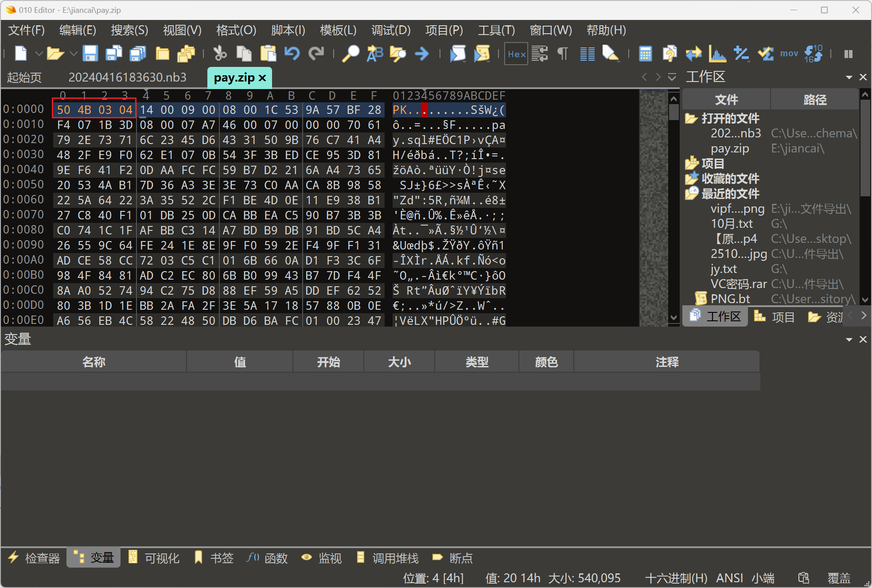Click the Hex Operations plus-minus icon
The height and width of the screenshot is (588, 872).
(x=741, y=54)
